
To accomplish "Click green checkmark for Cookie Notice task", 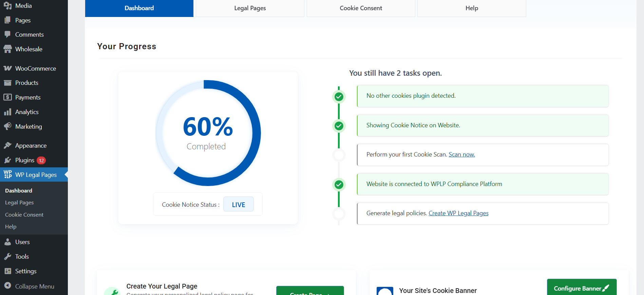I will coord(339,126).
